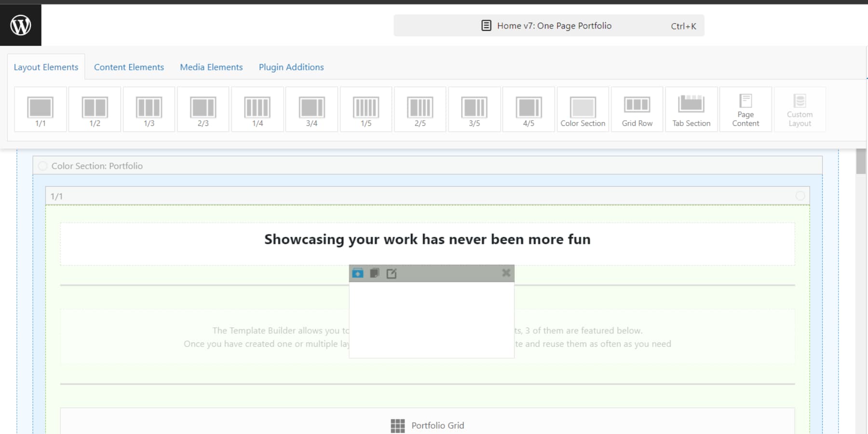Delete the element with the X icon
The width and height of the screenshot is (868, 434).
506,273
